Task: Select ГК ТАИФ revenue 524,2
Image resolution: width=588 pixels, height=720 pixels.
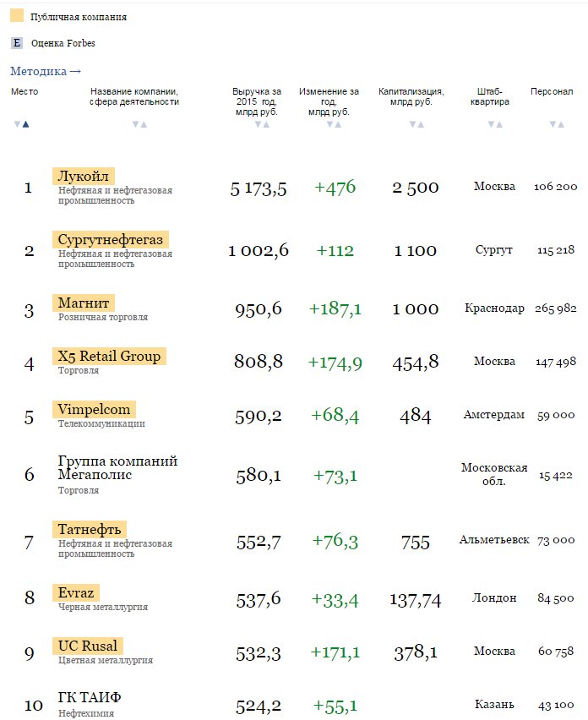Action: (259, 706)
